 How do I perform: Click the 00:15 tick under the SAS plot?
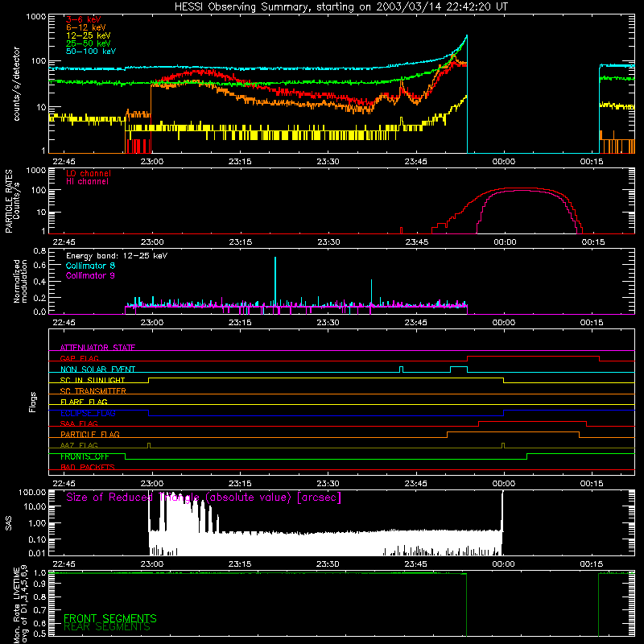pyautogui.click(x=592, y=564)
